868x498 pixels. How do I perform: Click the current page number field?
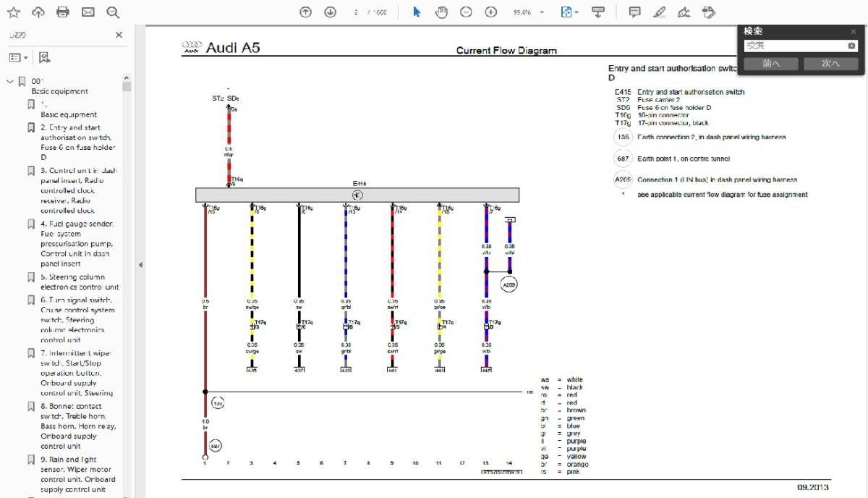[357, 12]
